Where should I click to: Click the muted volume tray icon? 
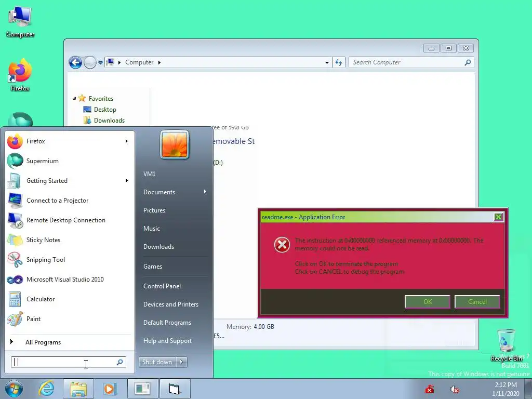coord(454,389)
